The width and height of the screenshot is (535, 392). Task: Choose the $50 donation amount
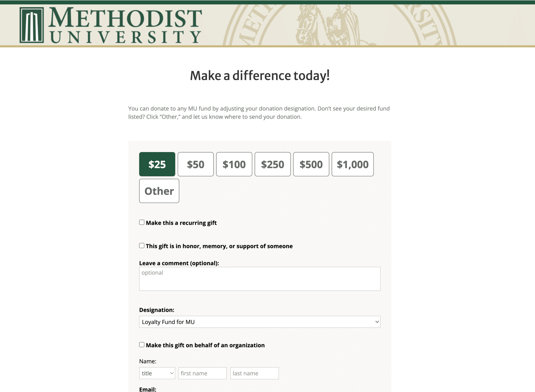click(195, 164)
